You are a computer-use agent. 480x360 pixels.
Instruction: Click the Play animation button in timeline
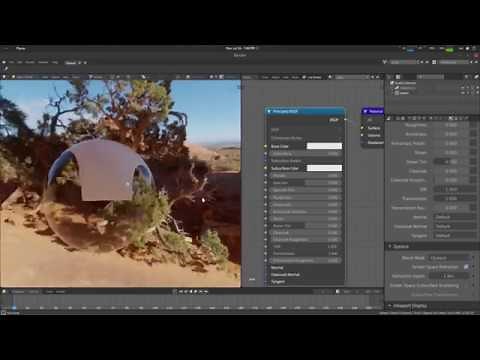coord(196,292)
